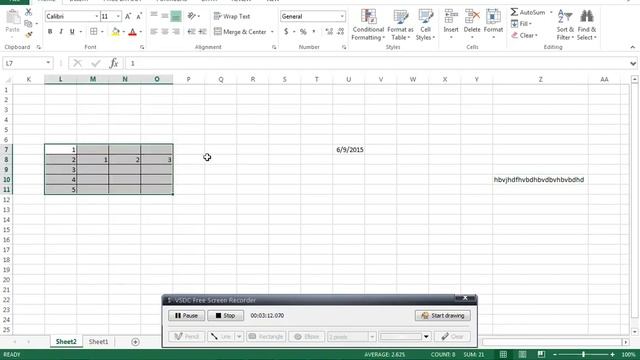This screenshot has height=360, width=640.
Task: Click Start drawing in VSDC recorder
Action: [442, 316]
